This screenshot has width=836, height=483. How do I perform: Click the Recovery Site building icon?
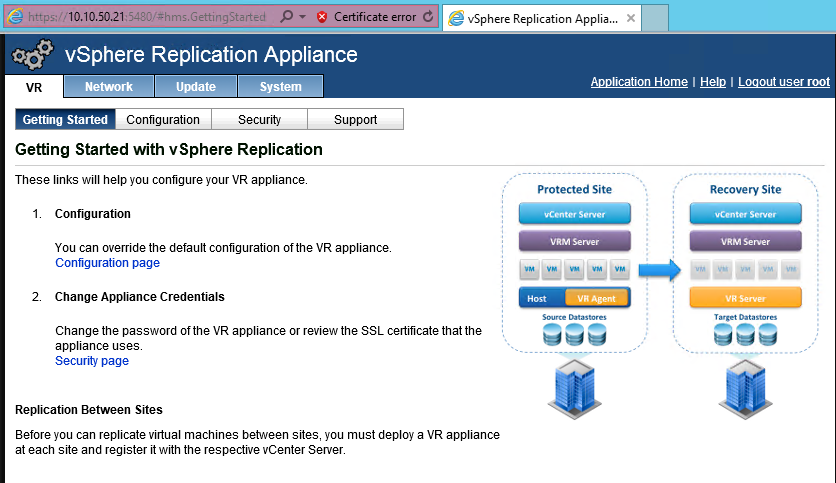click(745, 388)
